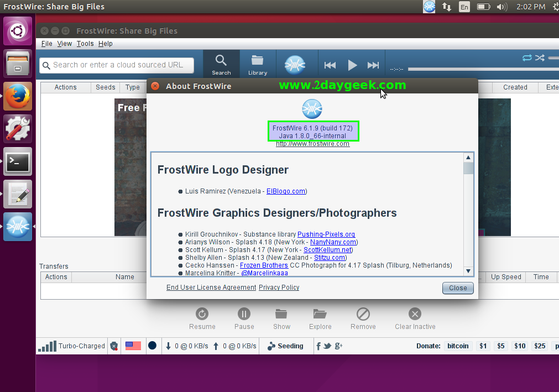Viewport: 559px width, 392px height.
Task: Donate $25 button
Action: click(x=540, y=346)
